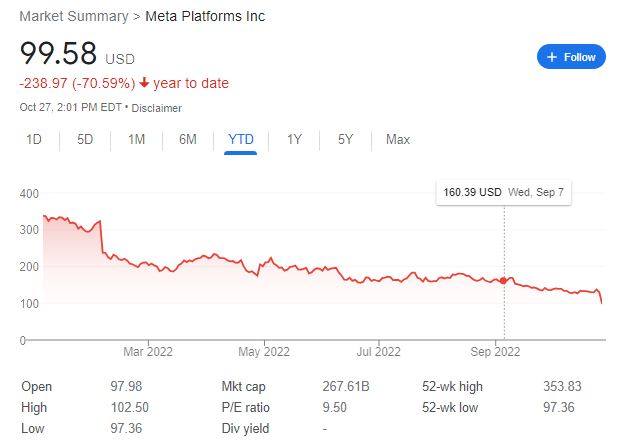Open the 1Y range tab

[294, 140]
